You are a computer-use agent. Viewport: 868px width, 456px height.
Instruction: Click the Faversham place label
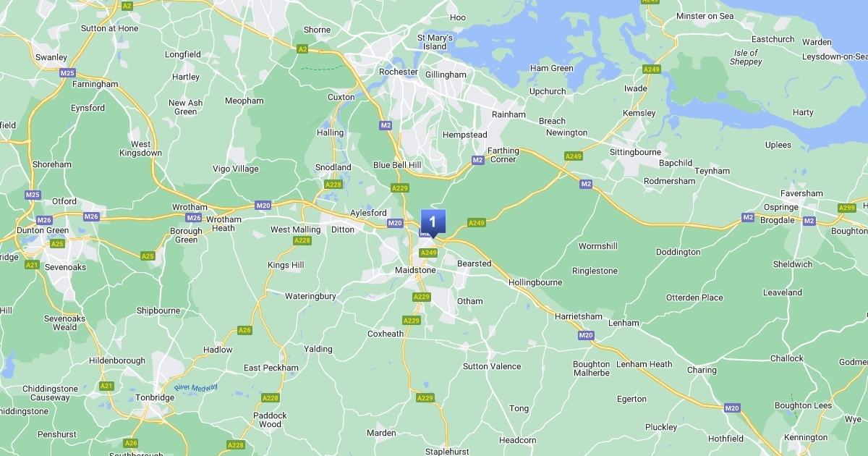click(x=801, y=193)
